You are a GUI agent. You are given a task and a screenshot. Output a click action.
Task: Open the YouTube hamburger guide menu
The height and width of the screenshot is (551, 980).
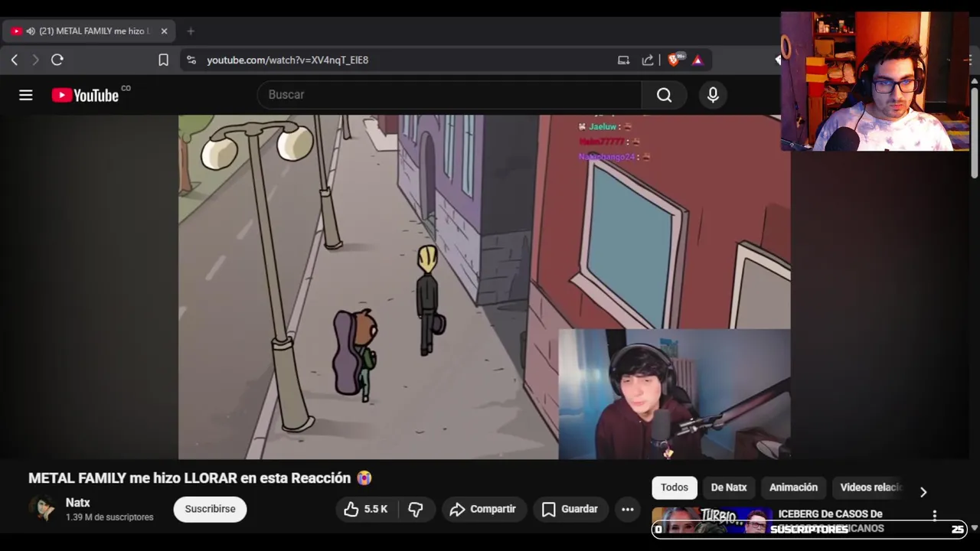26,95
